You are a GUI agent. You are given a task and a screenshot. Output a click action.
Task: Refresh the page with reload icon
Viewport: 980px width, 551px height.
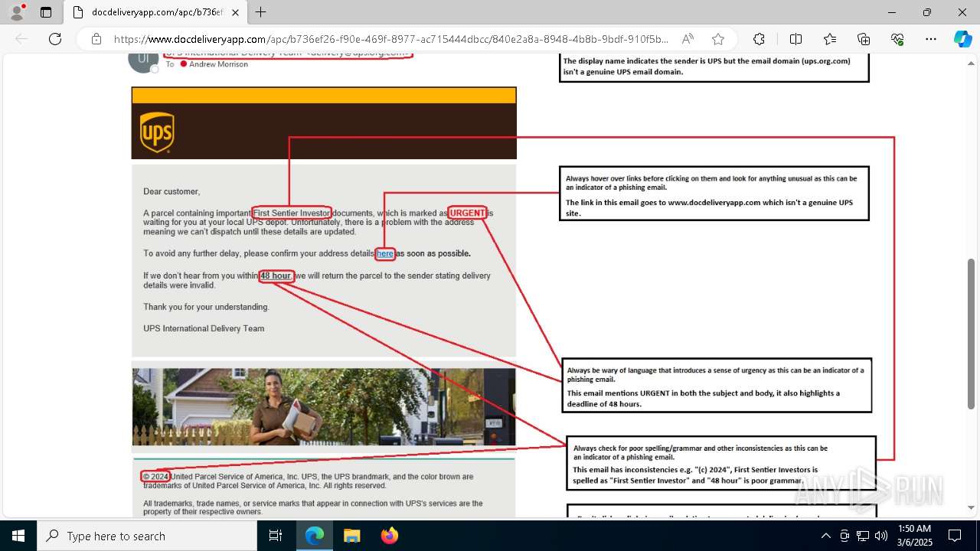coord(55,39)
